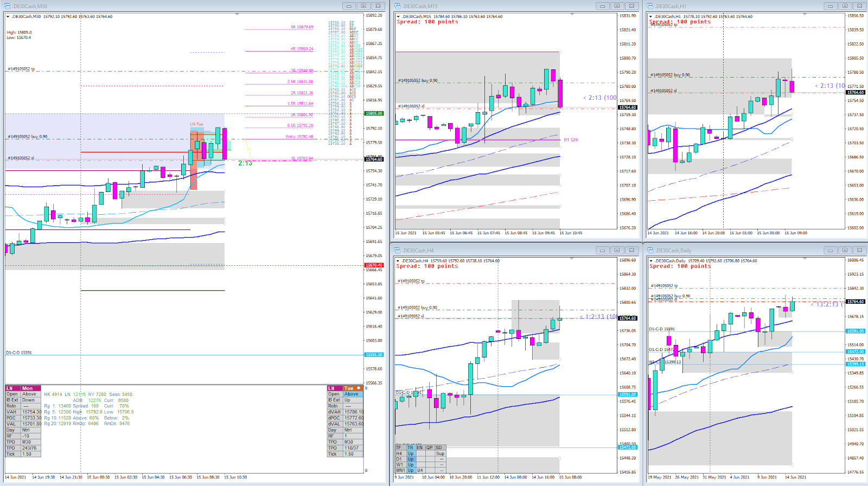Click the 'SL 15763.04' level label
The height and width of the screenshot is (486, 868).
(302, 159)
